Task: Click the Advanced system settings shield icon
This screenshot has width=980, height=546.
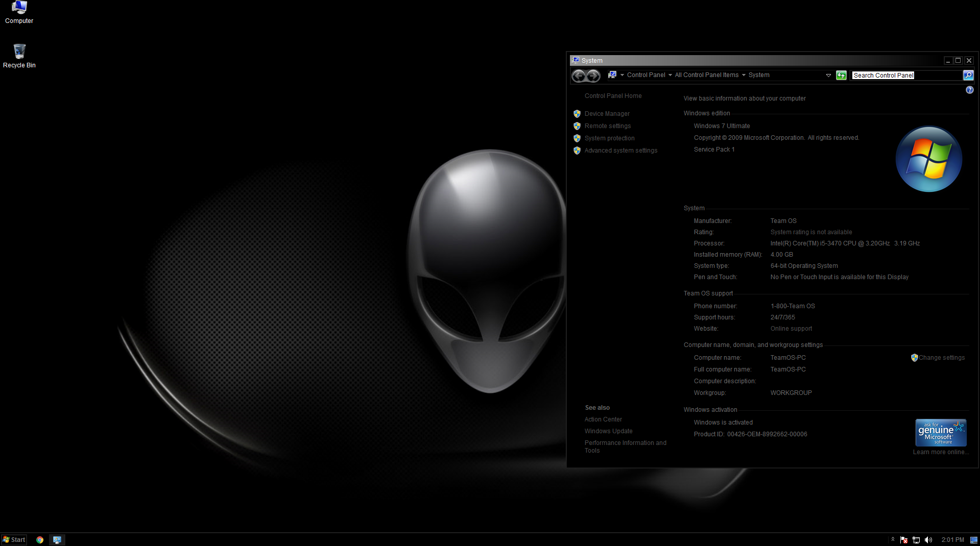Action: (x=577, y=151)
